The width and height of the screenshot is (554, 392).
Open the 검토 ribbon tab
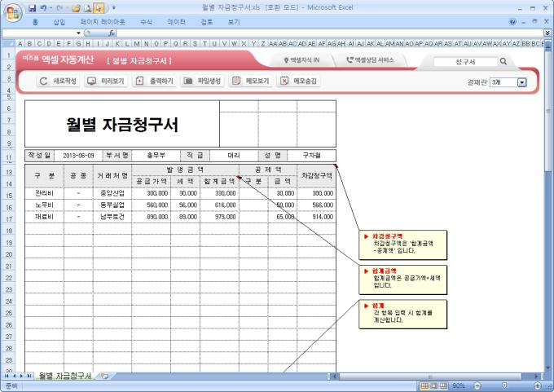(x=207, y=22)
